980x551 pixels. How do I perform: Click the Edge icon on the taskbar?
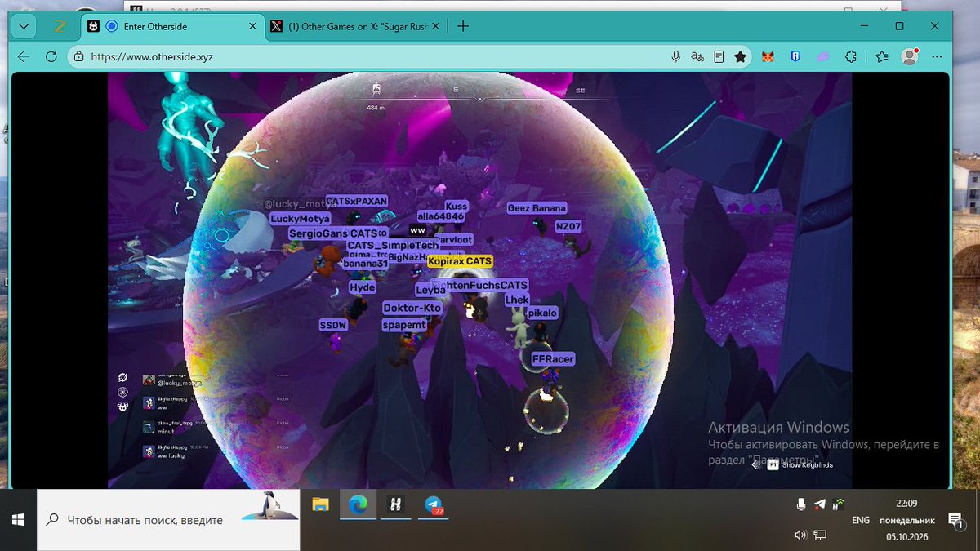point(358,504)
